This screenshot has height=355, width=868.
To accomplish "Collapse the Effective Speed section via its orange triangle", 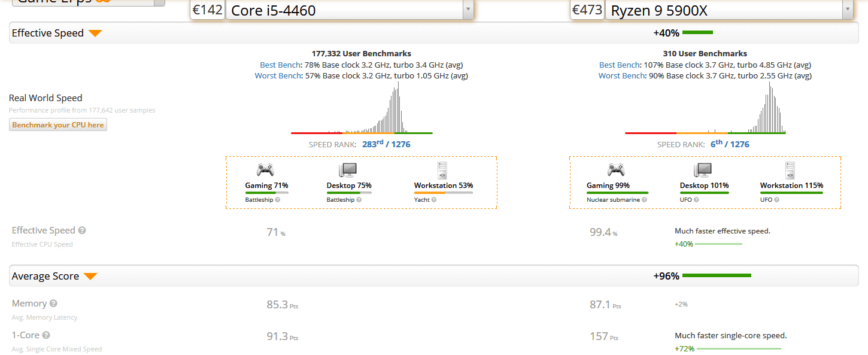I will click(x=95, y=34).
